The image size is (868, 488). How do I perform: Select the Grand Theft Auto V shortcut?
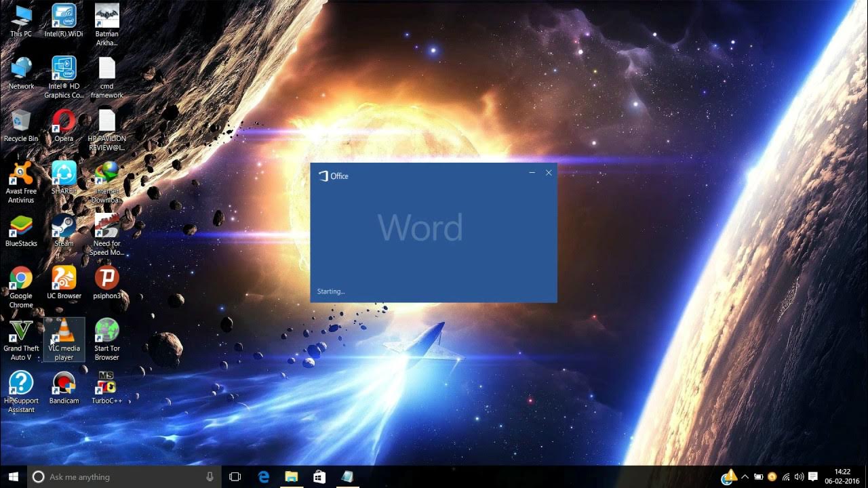(x=21, y=340)
